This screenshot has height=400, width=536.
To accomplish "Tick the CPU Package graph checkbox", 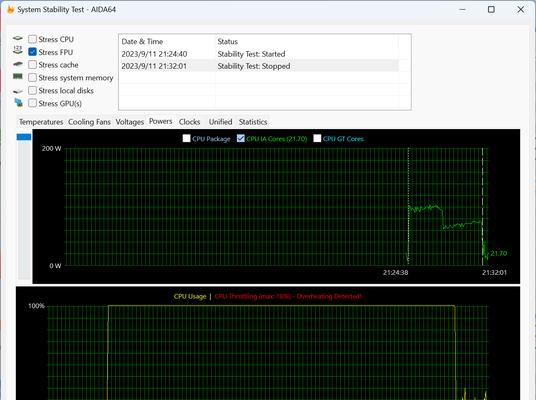I will 187,138.
